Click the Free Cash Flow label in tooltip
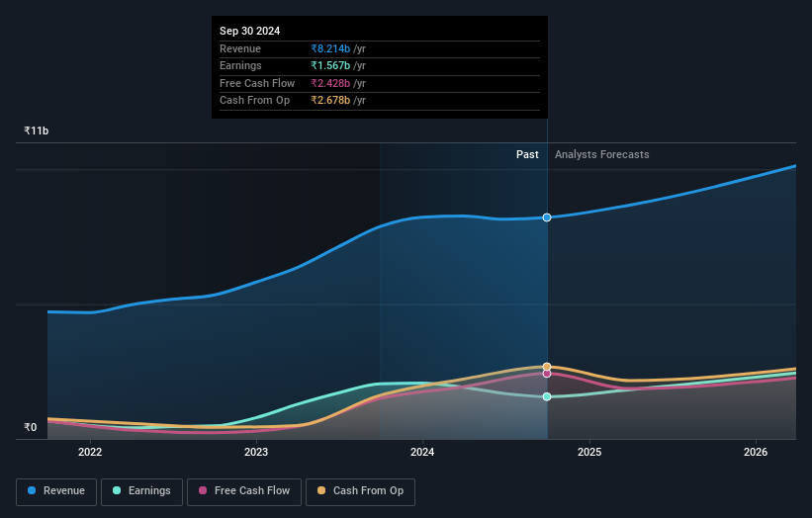The width and height of the screenshot is (812, 518). [257, 83]
